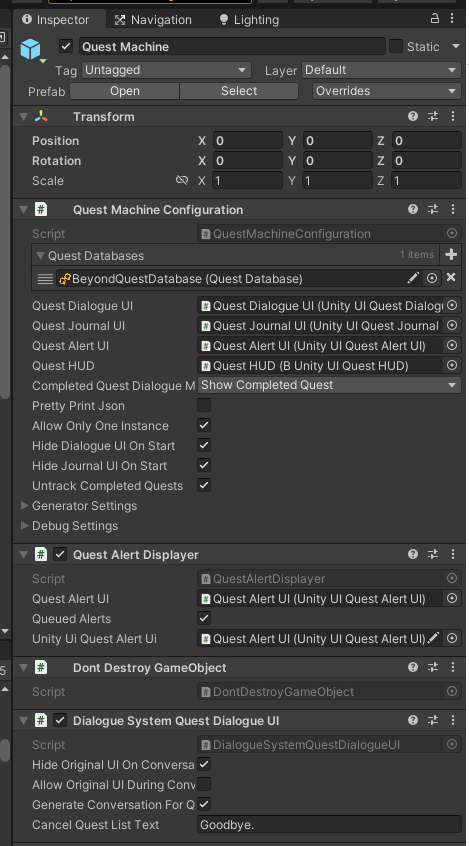Screen dimensions: 469x846
Task: Open the Static flags dropdown arrow
Action: coord(456,46)
